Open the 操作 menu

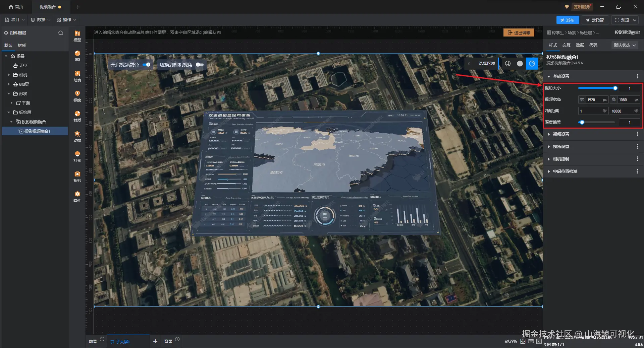[x=66, y=20]
